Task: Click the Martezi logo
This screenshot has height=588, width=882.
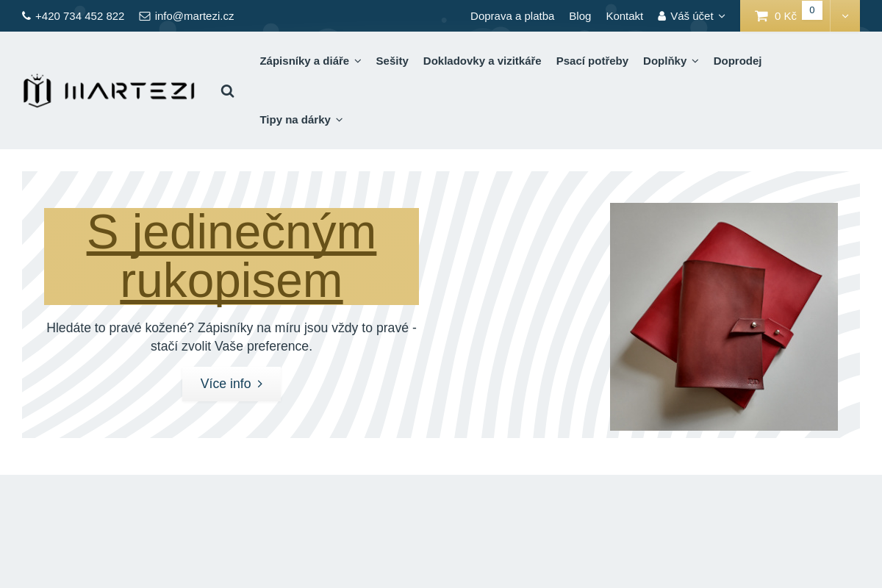Action: 109,90
